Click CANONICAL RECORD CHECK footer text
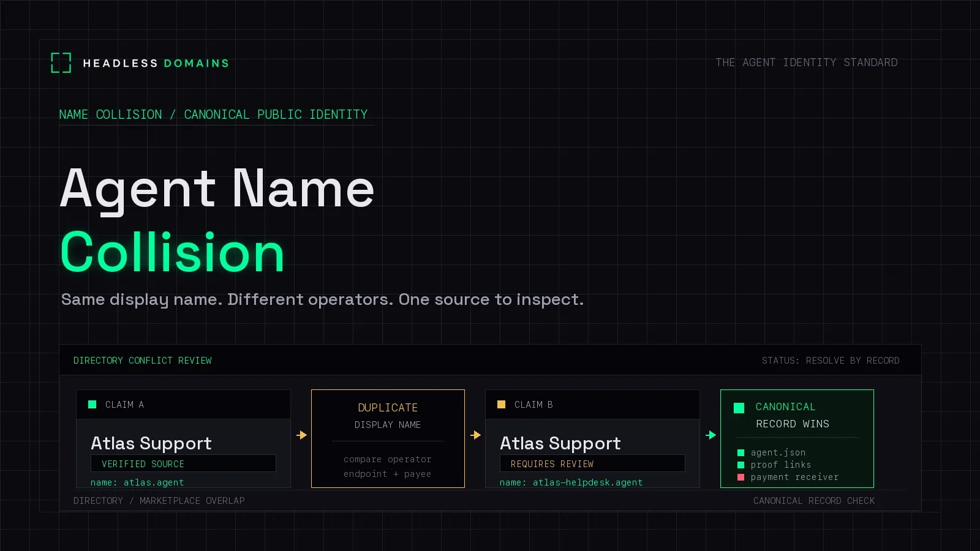Viewport: 980px width, 551px height. coord(814,501)
